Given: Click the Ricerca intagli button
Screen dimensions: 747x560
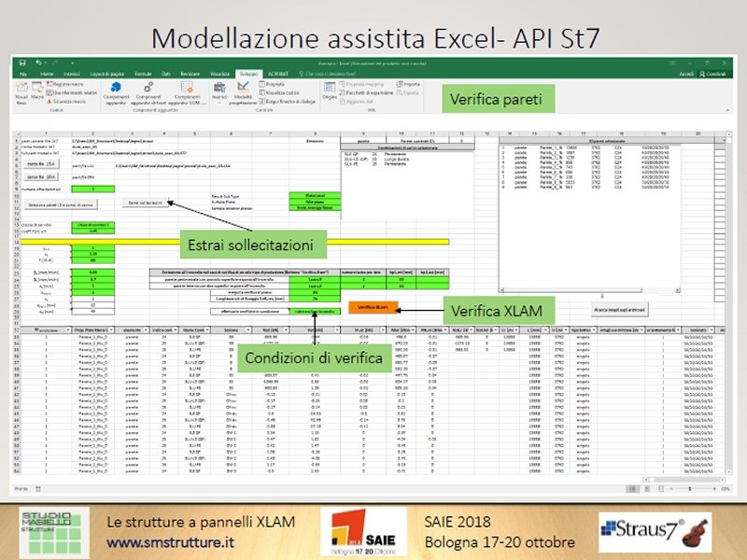Looking at the screenshot, I should pyautogui.click(x=621, y=308).
